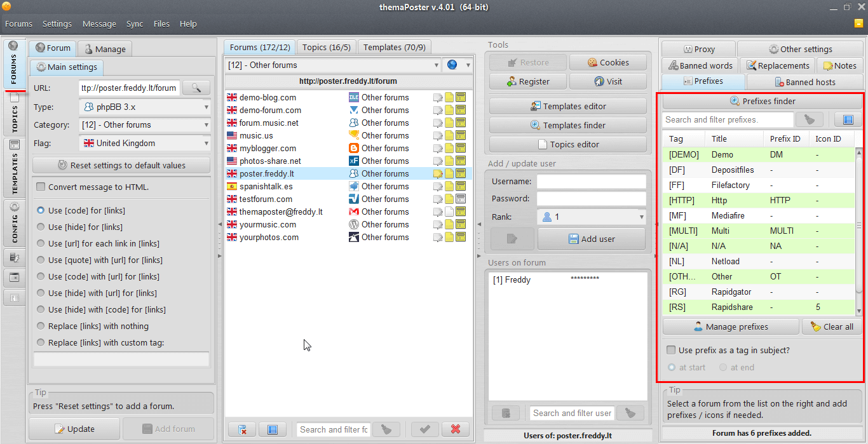Click the green checkmark icon below forums list
The height and width of the screenshot is (444, 868).
click(425, 429)
